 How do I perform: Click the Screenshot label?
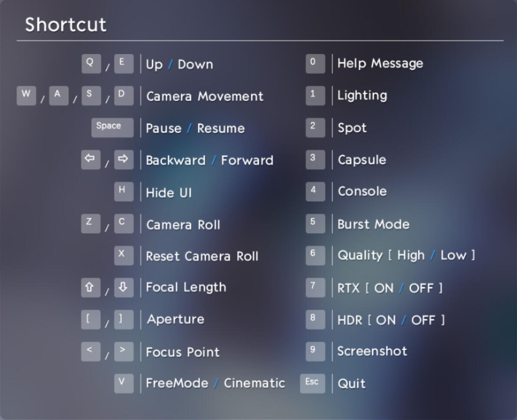(372, 351)
